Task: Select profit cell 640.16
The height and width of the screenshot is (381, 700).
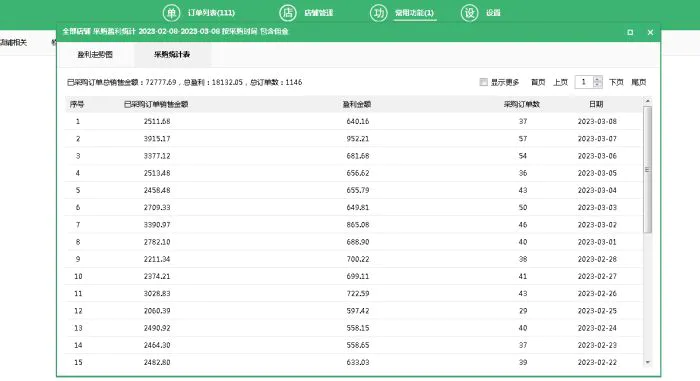Action: coord(358,121)
